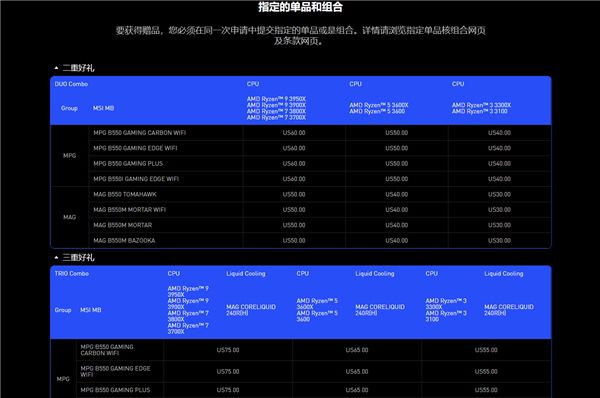Click US50.00 in the TOMAHAWK row
600x398 pixels.
tap(294, 194)
